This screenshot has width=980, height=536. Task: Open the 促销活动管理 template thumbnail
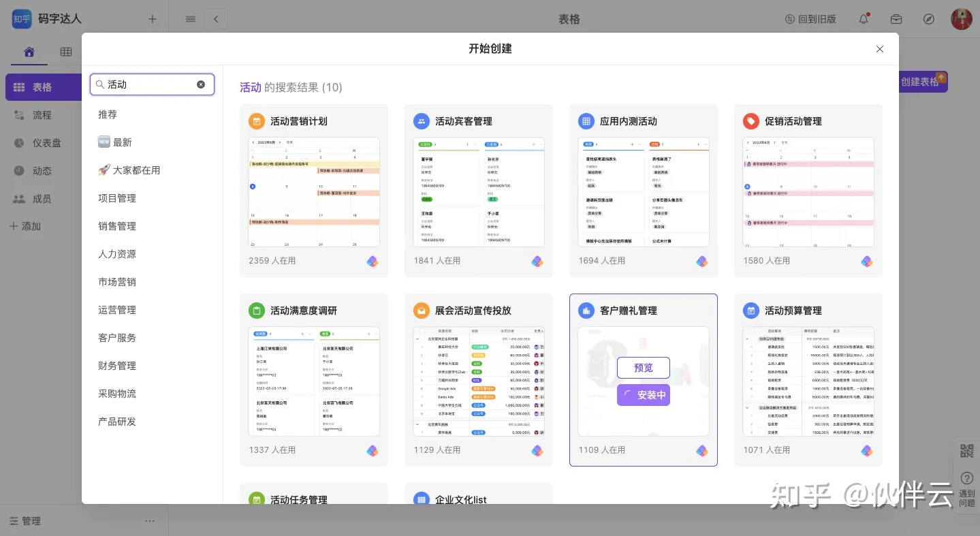click(x=808, y=192)
